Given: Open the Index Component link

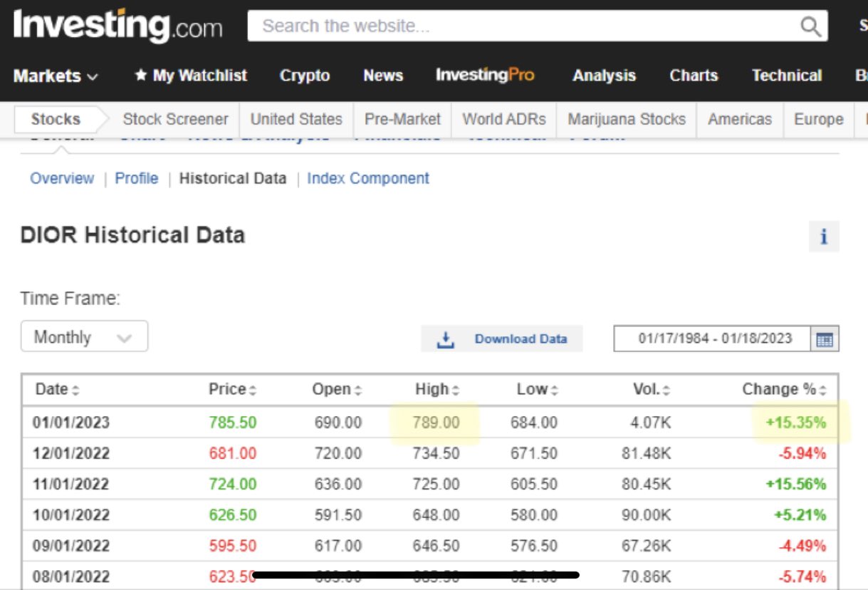Looking at the screenshot, I should tap(368, 178).
